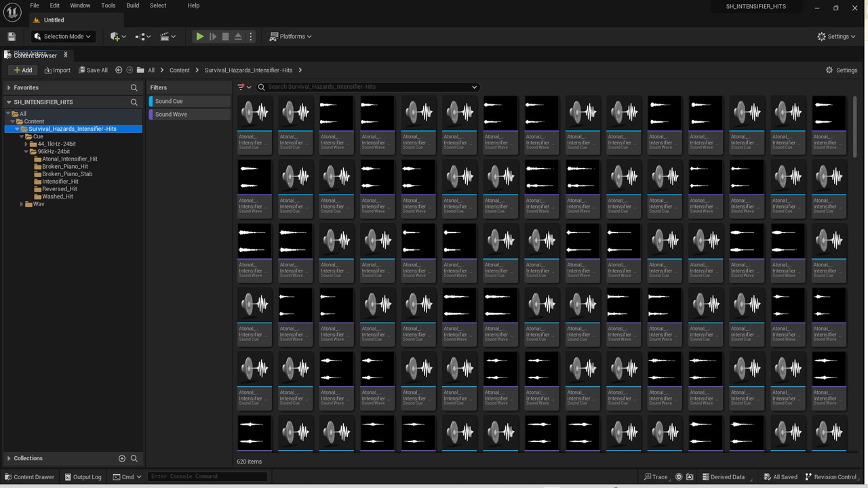
Task: Open the Platforms dropdown menu
Action: coord(290,37)
